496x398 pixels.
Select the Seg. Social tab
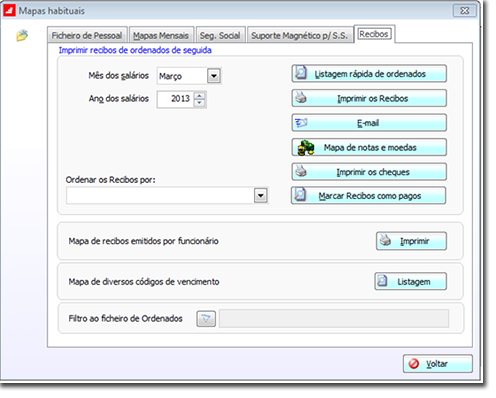(x=220, y=35)
